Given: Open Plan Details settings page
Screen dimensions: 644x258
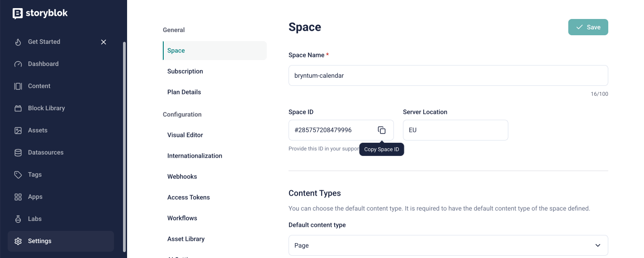Looking at the screenshot, I should [x=184, y=92].
